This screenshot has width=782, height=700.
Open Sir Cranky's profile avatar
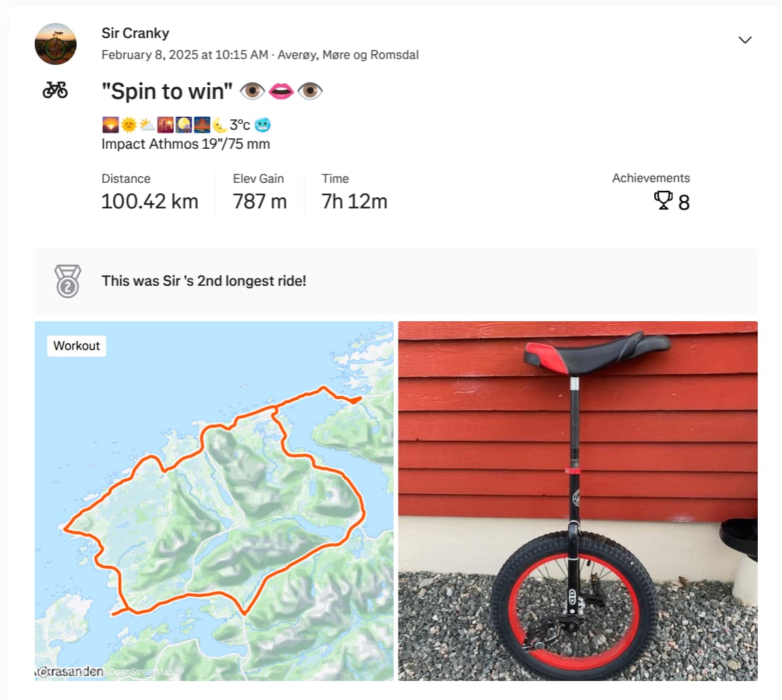pos(55,44)
